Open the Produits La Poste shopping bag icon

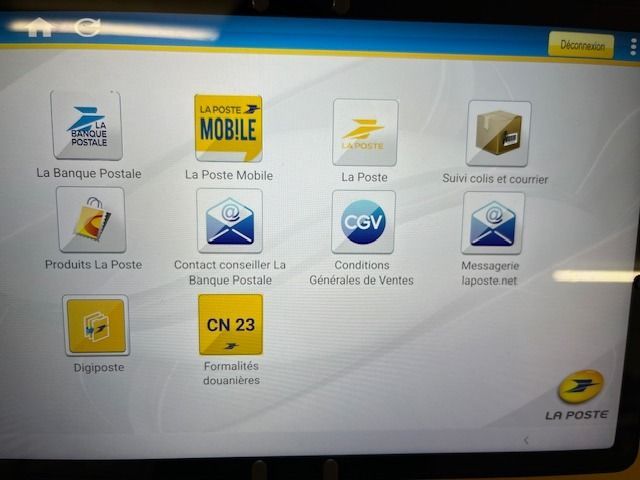91,219
